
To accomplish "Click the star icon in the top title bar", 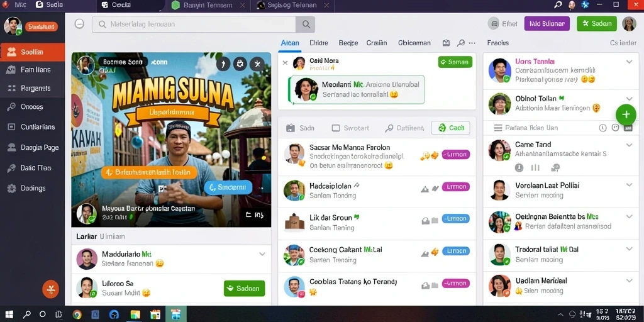I will [x=586, y=5].
